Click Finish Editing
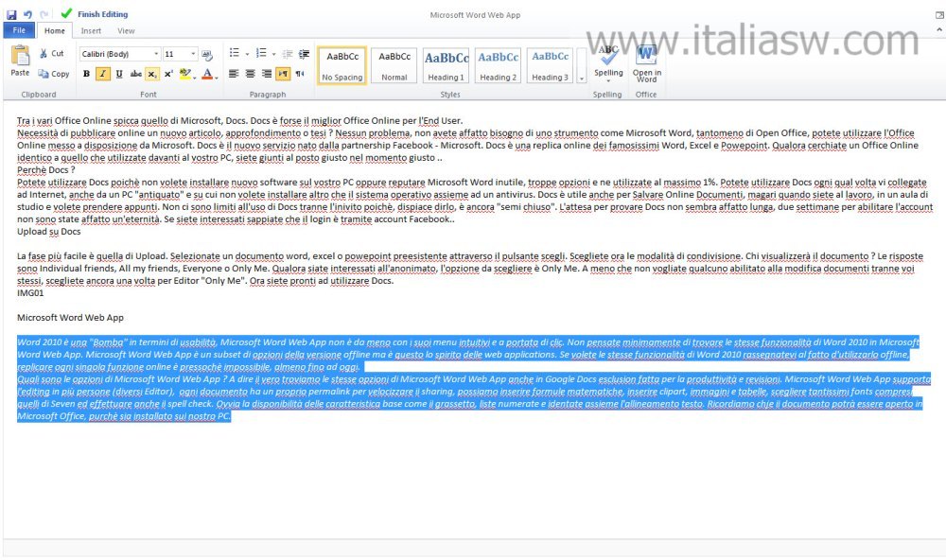The image size is (946, 560). pos(95,14)
